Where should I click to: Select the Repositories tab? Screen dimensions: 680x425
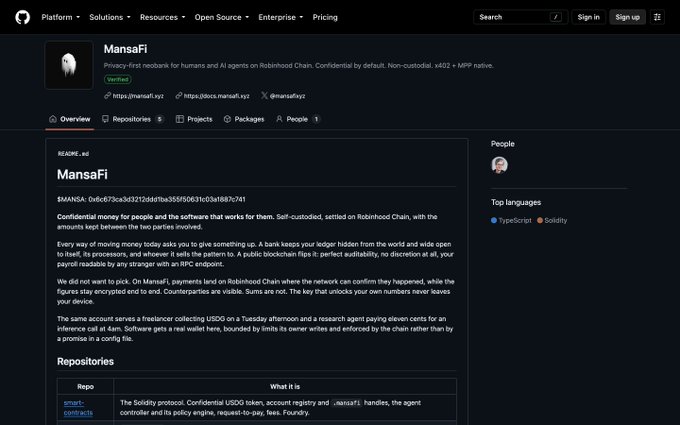(x=132, y=119)
